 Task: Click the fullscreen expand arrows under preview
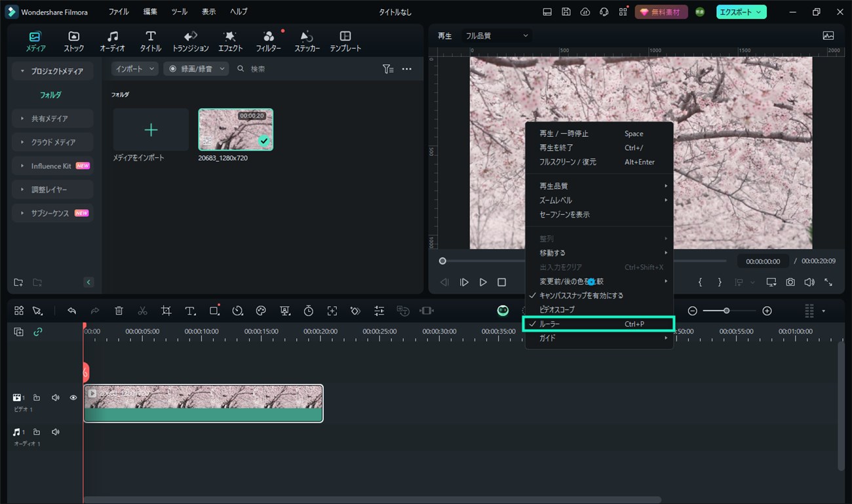coord(828,282)
